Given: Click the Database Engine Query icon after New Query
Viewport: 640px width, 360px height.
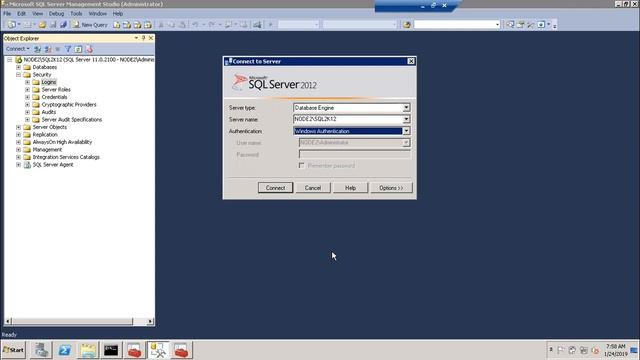Looking at the screenshot, I should (x=117, y=25).
